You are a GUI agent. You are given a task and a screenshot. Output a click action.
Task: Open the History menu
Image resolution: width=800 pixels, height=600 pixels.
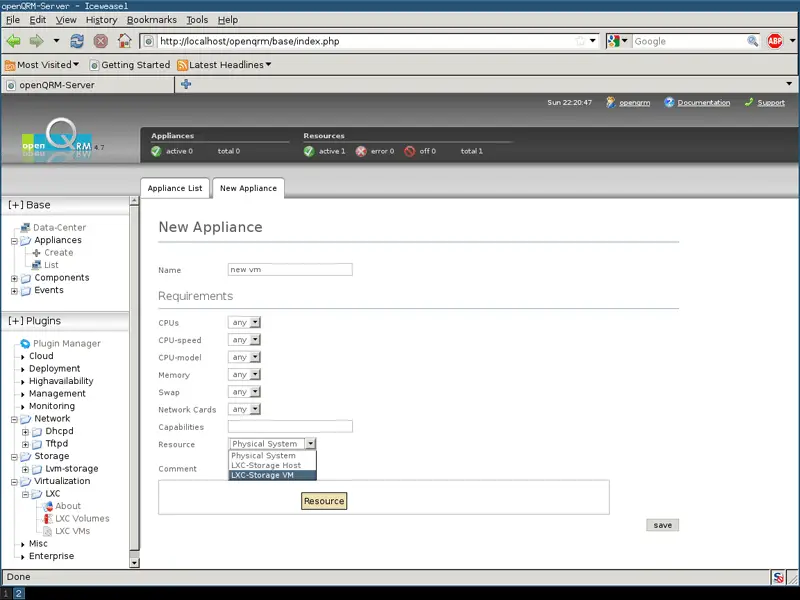click(102, 20)
